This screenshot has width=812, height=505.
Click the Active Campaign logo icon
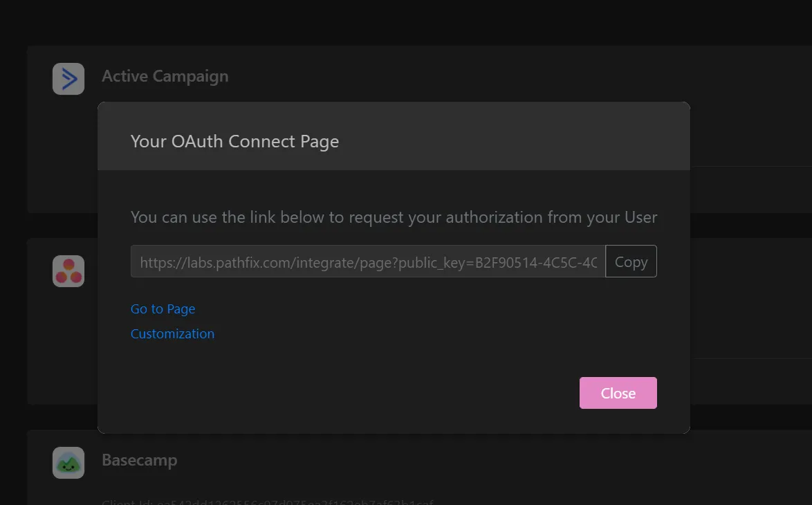coord(68,79)
